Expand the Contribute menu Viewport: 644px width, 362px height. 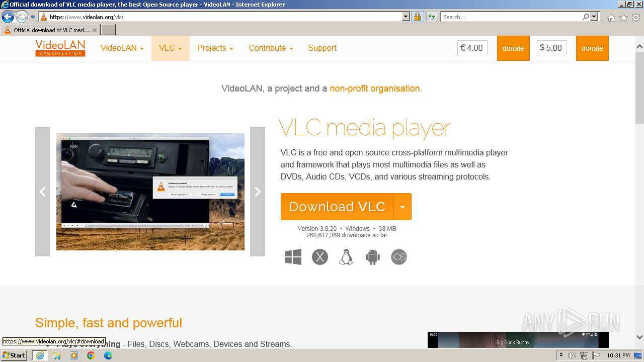[271, 48]
